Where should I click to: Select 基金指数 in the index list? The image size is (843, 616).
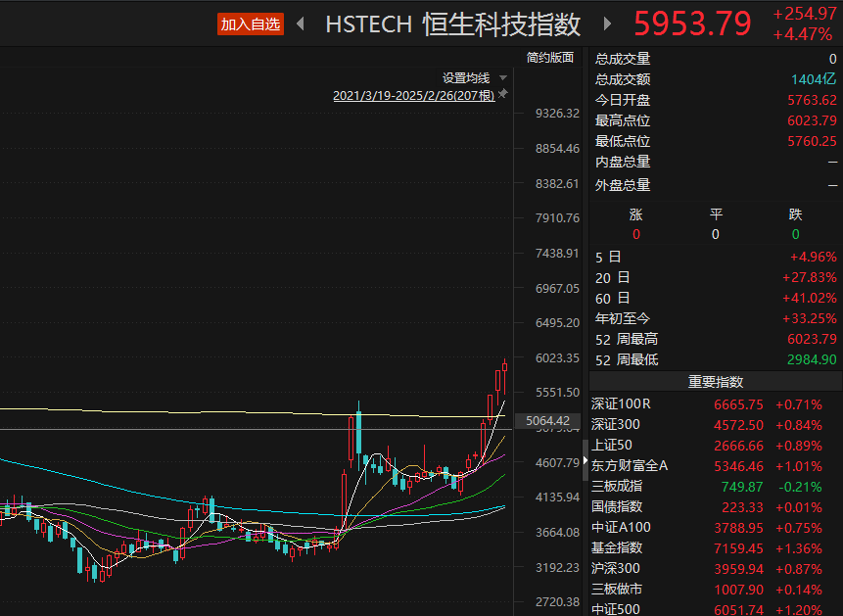pyautogui.click(x=617, y=548)
